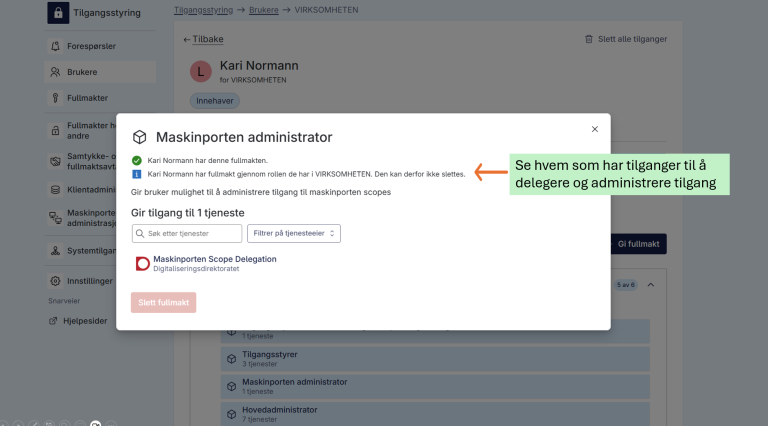Click the VIRKSOMHETEN breadcrumb text

click(326, 10)
